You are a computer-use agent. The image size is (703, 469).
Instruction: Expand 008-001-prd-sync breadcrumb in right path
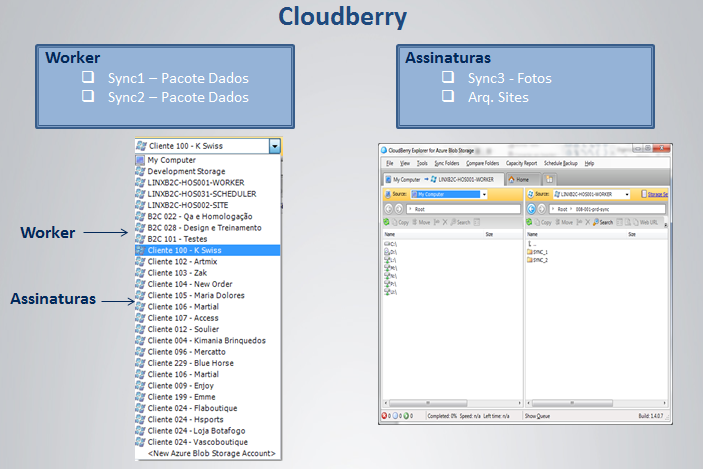pyautogui.click(x=571, y=209)
